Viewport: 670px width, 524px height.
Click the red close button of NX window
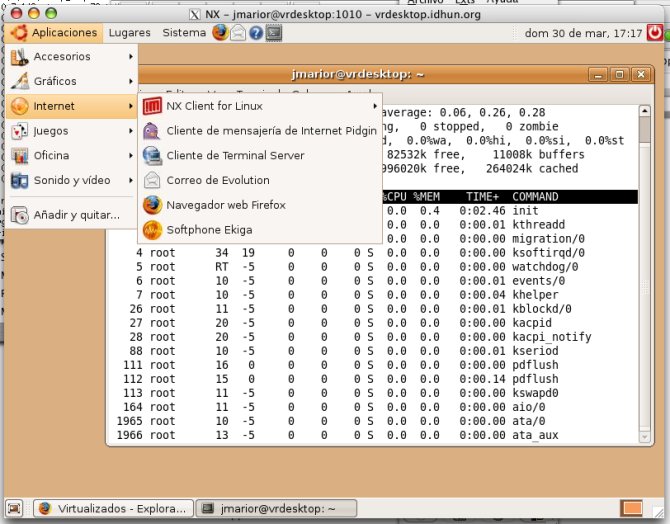coord(17,13)
